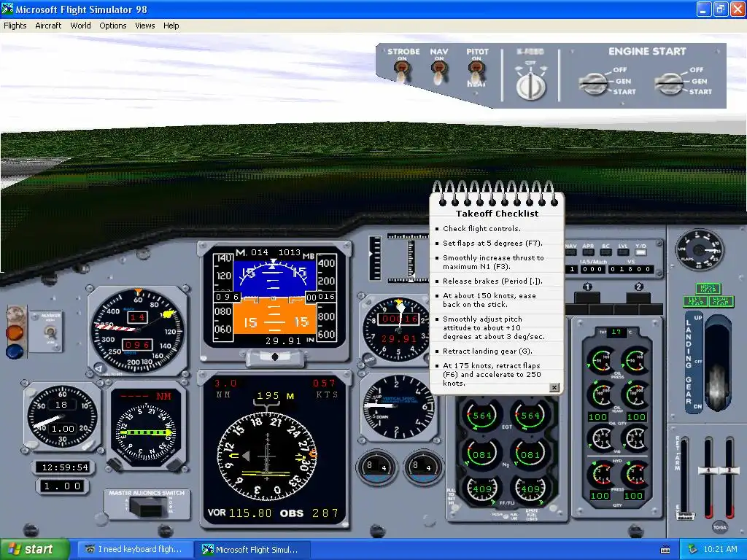Click the 'Release brakes' checklist item

click(x=492, y=281)
